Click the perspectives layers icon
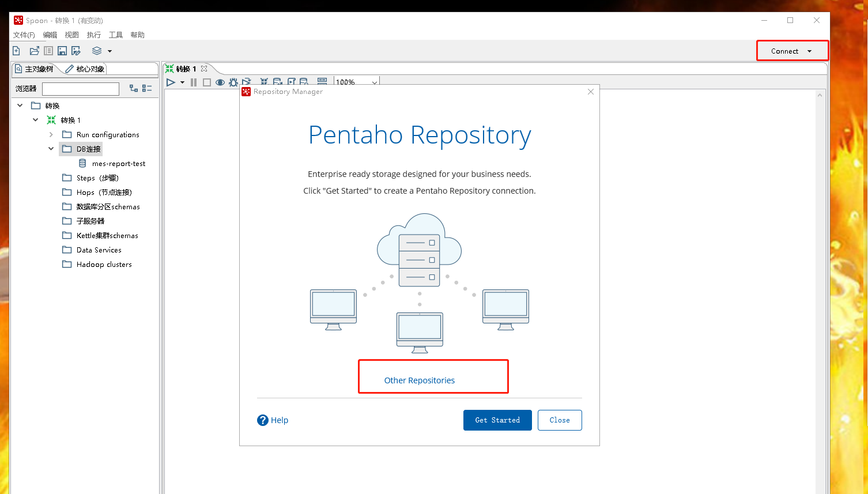The height and width of the screenshot is (494, 868). (97, 51)
